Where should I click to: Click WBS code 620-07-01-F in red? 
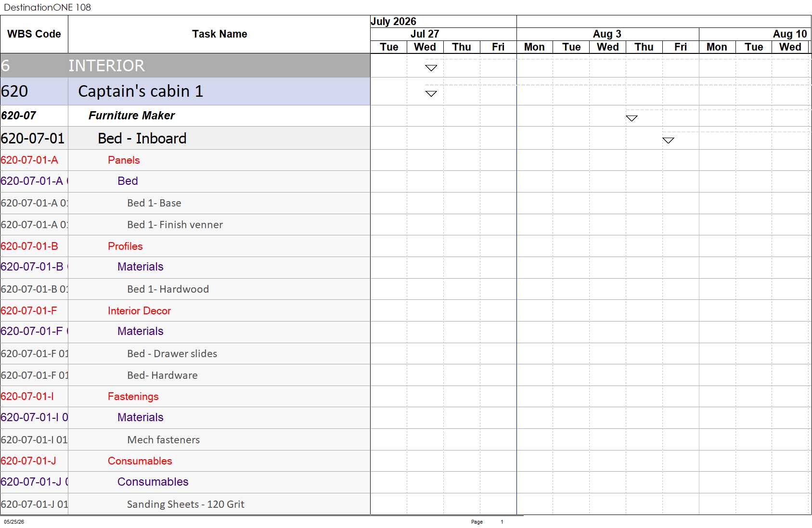[29, 311]
